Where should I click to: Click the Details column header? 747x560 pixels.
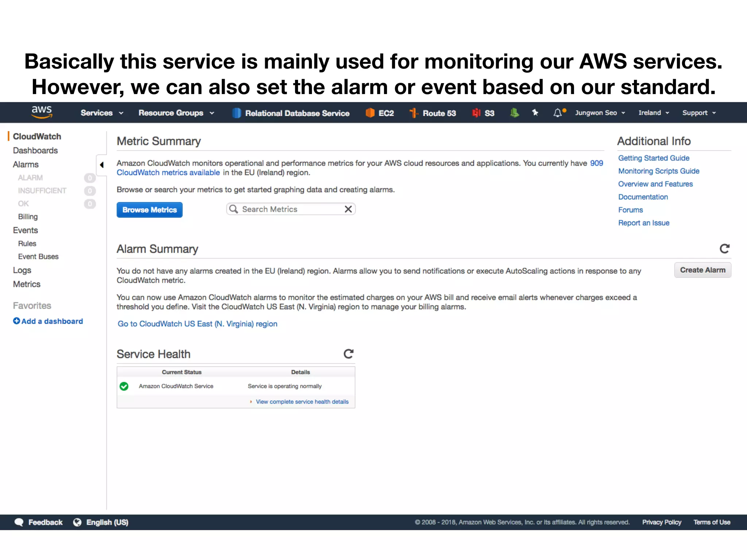pyautogui.click(x=301, y=372)
